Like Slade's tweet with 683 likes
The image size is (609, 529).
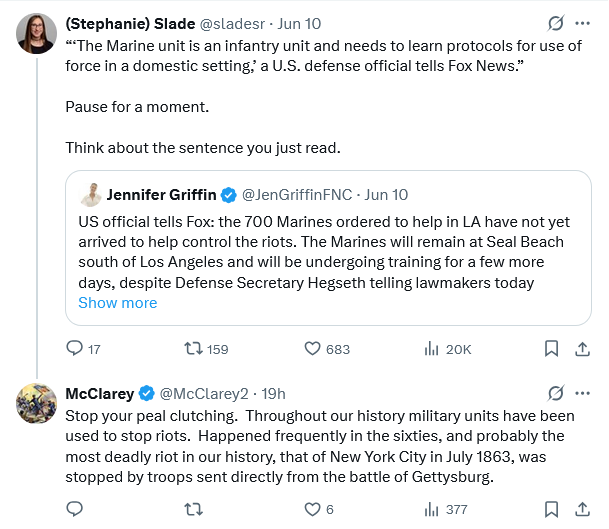[312, 349]
